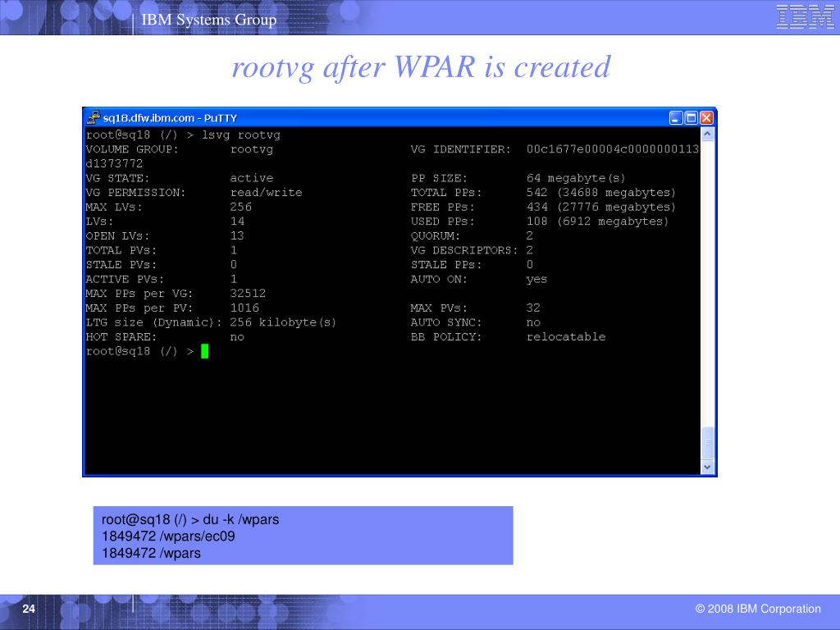This screenshot has height=630, width=840.
Task: Minimize the PuTTY window
Action: pos(676,118)
